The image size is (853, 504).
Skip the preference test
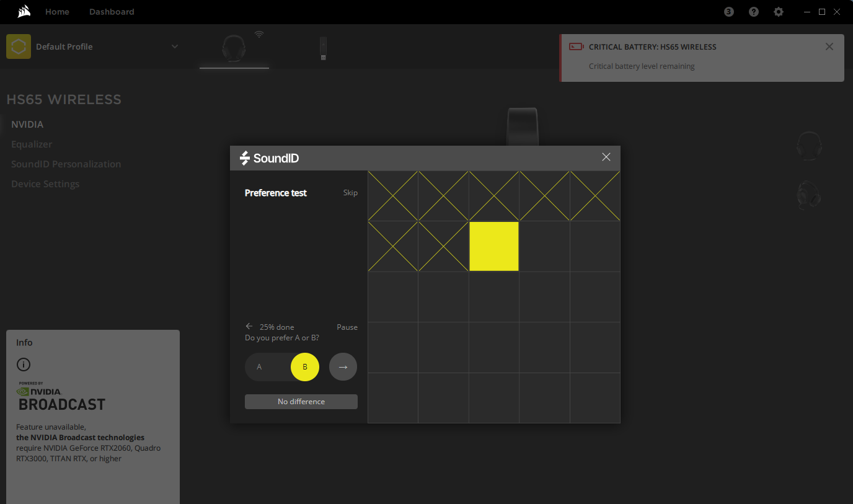pos(350,193)
